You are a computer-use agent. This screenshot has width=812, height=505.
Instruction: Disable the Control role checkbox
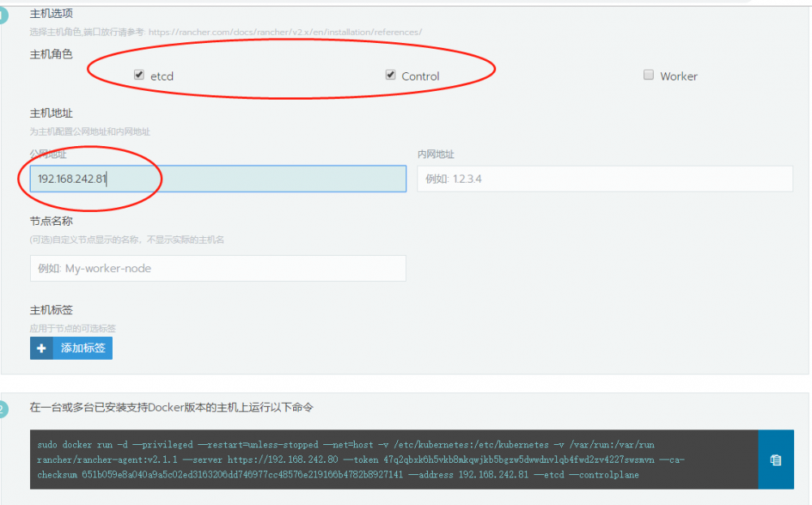(390, 75)
